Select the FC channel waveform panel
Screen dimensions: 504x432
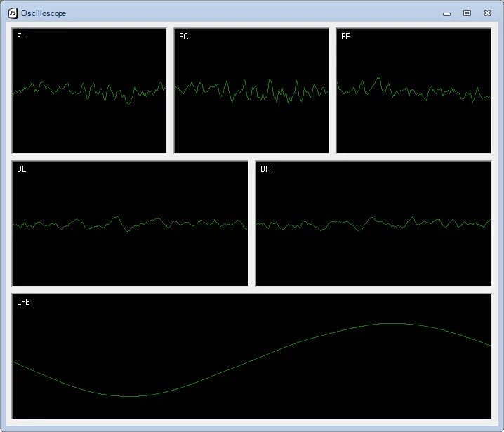251,91
